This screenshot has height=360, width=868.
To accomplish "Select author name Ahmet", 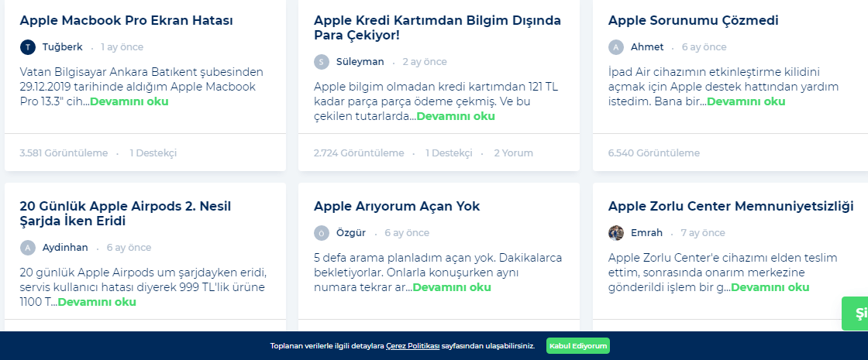I will 647,47.
